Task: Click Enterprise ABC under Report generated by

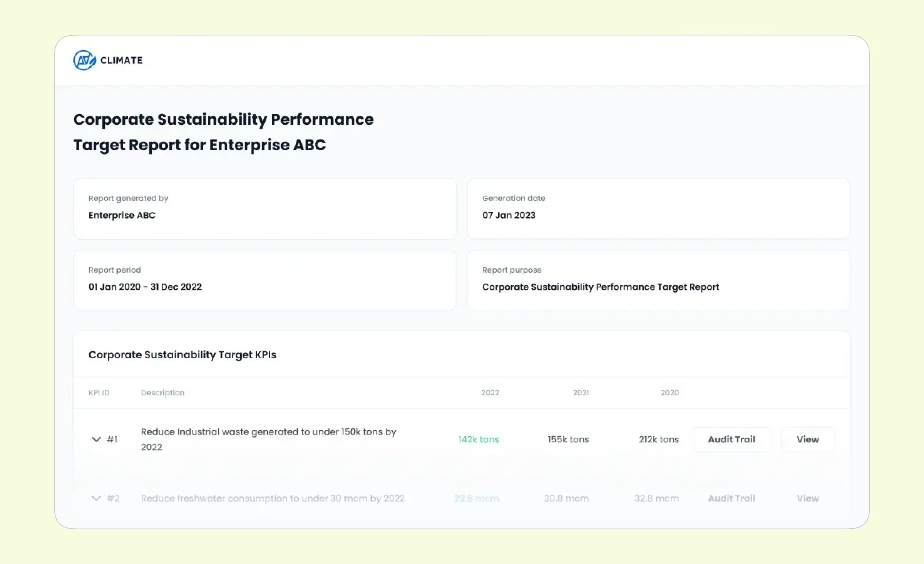Action: point(122,215)
